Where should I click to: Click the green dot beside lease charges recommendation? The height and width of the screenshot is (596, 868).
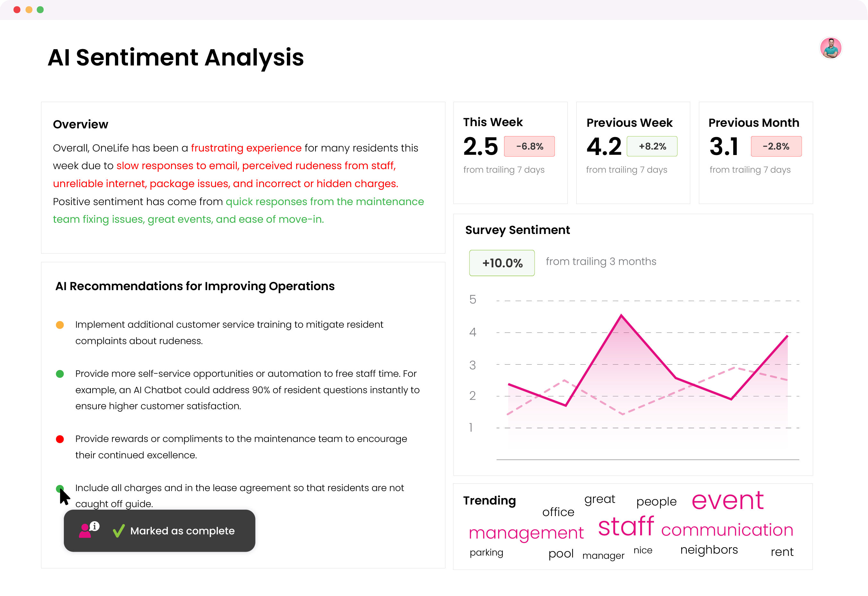pyautogui.click(x=59, y=488)
